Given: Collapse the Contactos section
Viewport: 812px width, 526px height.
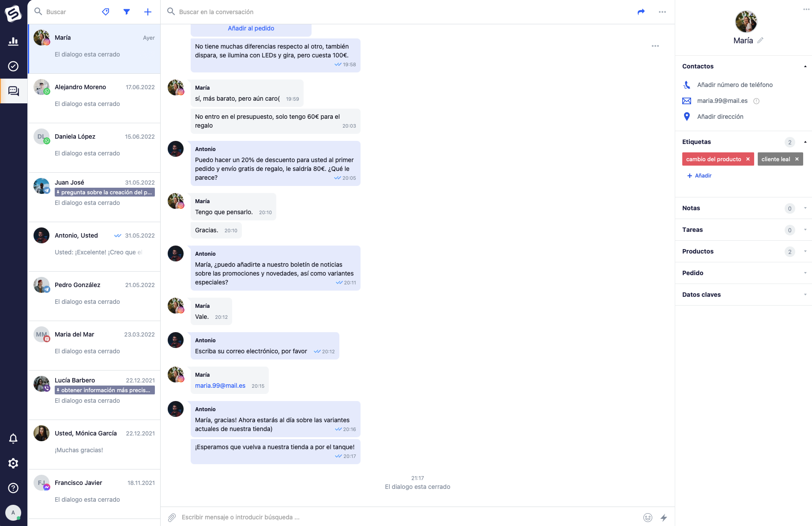Looking at the screenshot, I should pos(805,66).
